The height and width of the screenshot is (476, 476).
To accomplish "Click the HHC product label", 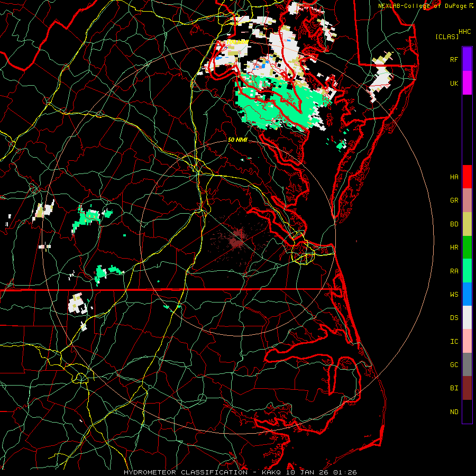I will (x=464, y=32).
